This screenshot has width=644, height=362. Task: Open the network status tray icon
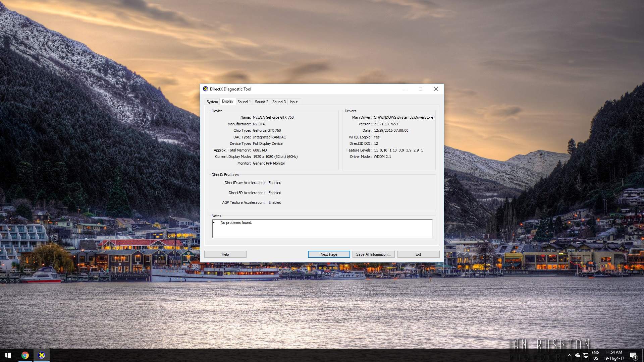(x=586, y=355)
